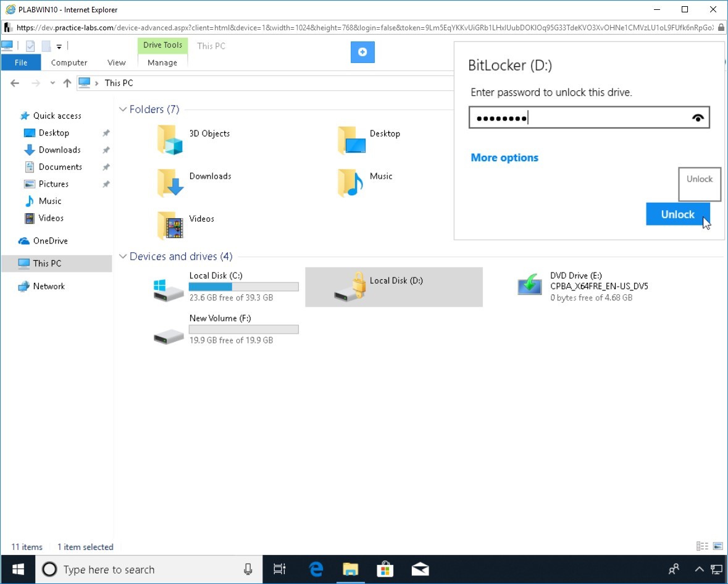Image resolution: width=728 pixels, height=584 pixels.
Task: Open Task View from taskbar
Action: [280, 569]
